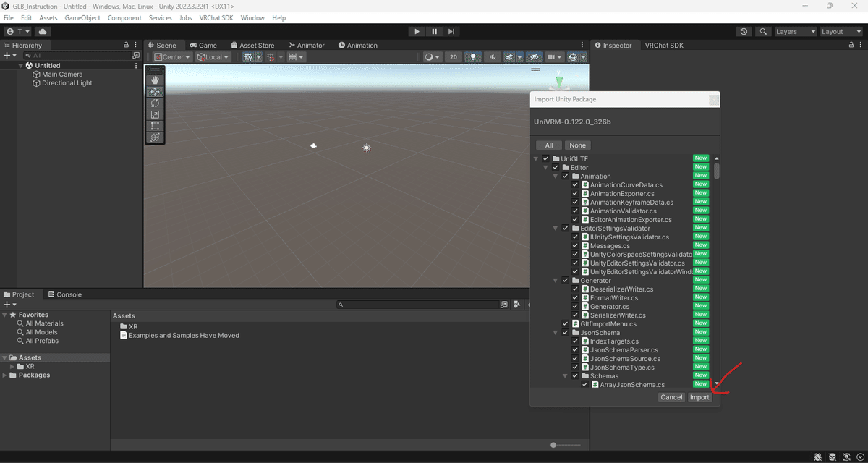This screenshot has width=868, height=463.
Task: Click the global search magnifier icon
Action: pyautogui.click(x=763, y=32)
